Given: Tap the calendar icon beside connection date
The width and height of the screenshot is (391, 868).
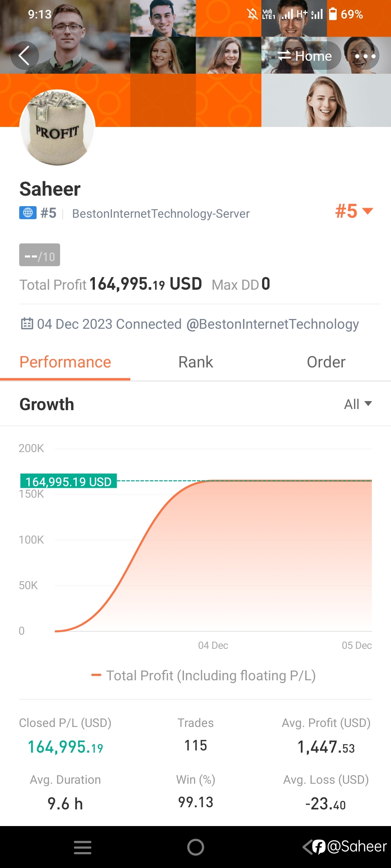Looking at the screenshot, I should click(x=27, y=323).
